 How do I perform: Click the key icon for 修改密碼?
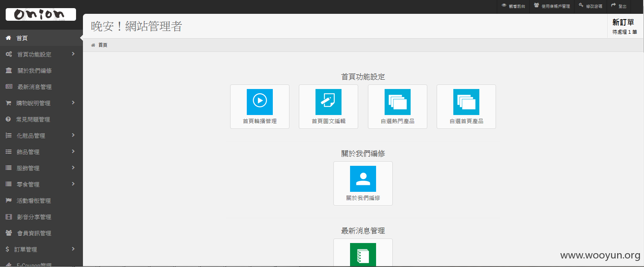tap(581, 6)
